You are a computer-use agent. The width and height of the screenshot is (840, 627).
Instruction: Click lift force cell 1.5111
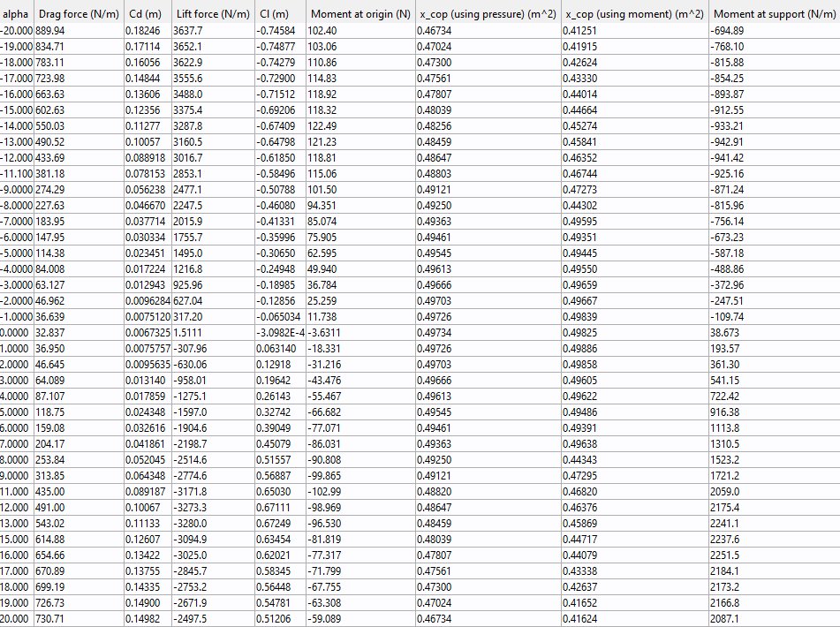[x=213, y=333]
